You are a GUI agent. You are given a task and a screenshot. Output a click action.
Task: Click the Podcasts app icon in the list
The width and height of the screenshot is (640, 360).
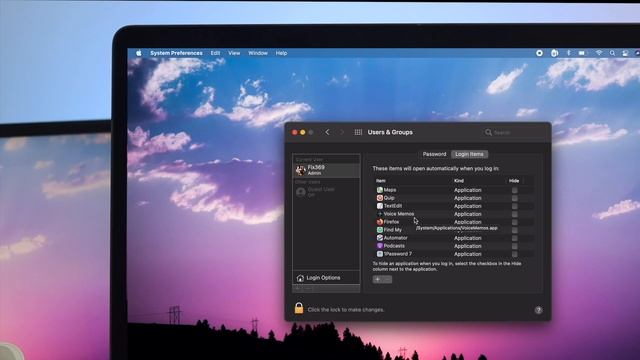(380, 246)
